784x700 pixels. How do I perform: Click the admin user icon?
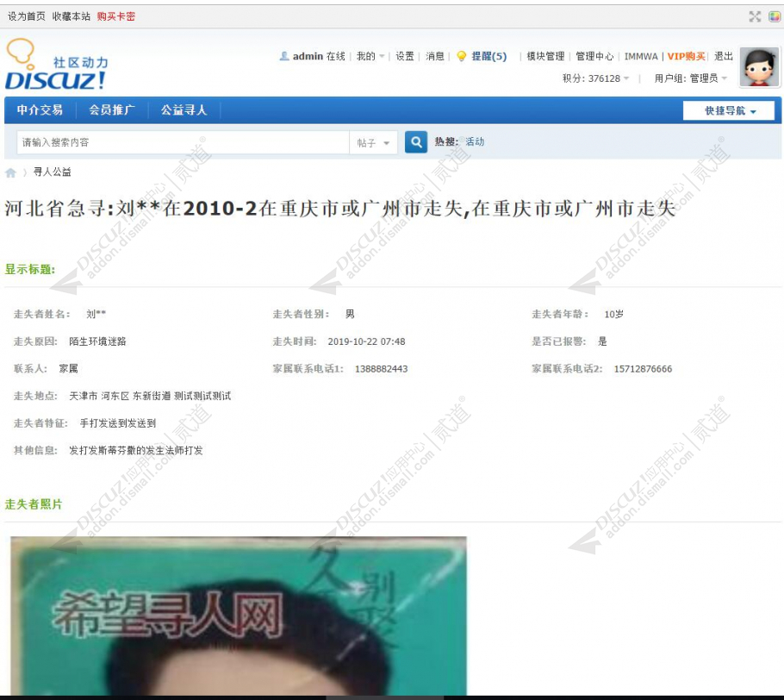point(284,56)
